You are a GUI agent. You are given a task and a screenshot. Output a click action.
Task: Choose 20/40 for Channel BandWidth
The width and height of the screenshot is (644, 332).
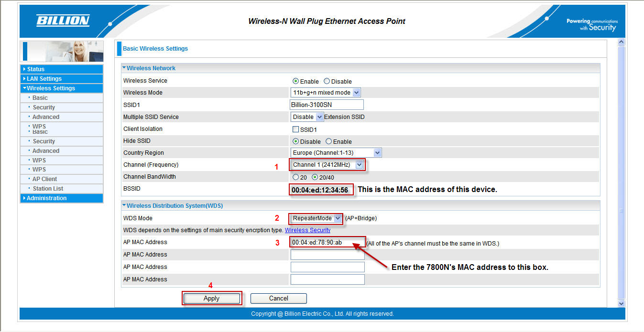(x=315, y=177)
